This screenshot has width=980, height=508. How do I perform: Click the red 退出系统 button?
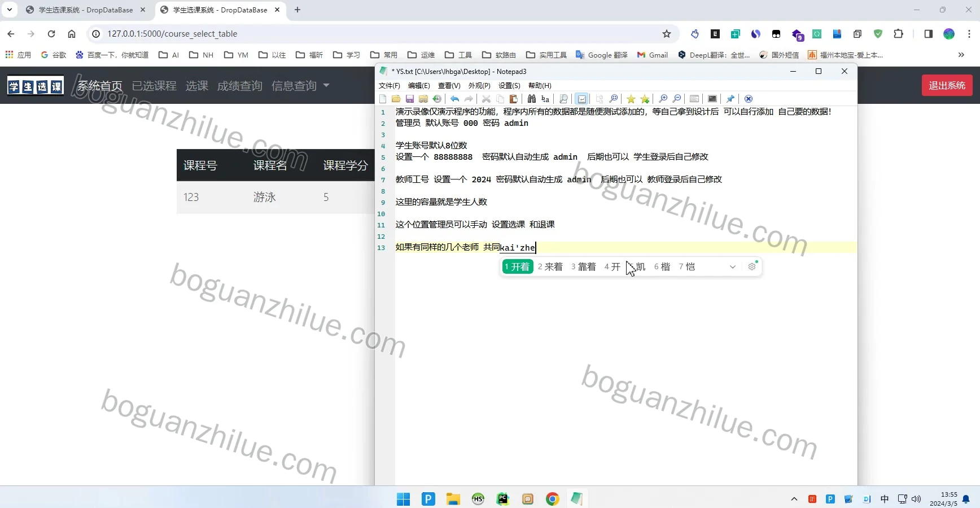[x=947, y=85]
